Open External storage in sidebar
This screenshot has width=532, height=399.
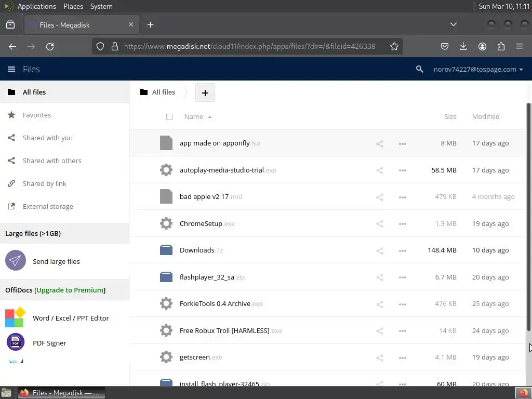pyautogui.click(x=64, y=206)
